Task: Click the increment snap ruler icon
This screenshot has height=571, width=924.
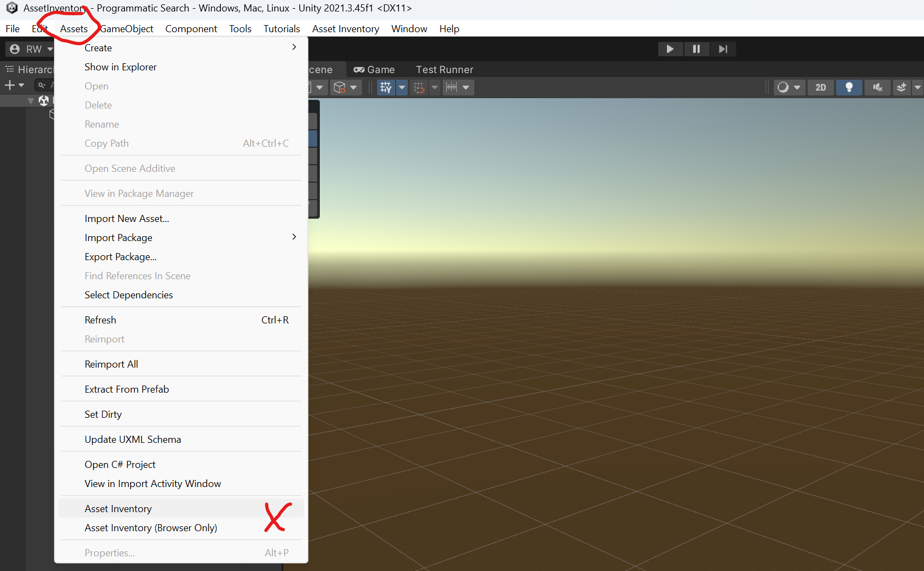Action: 451,87
